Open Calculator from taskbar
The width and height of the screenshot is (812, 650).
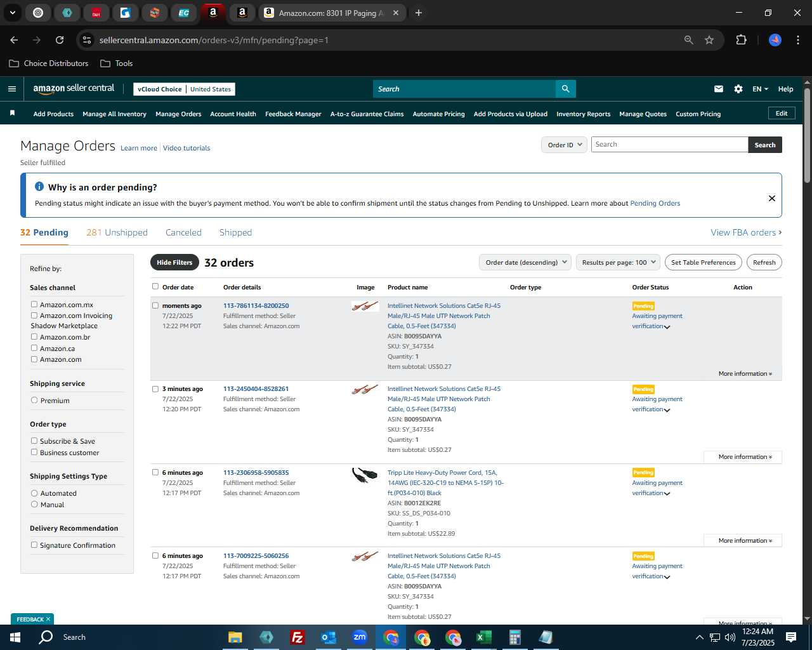(514, 637)
